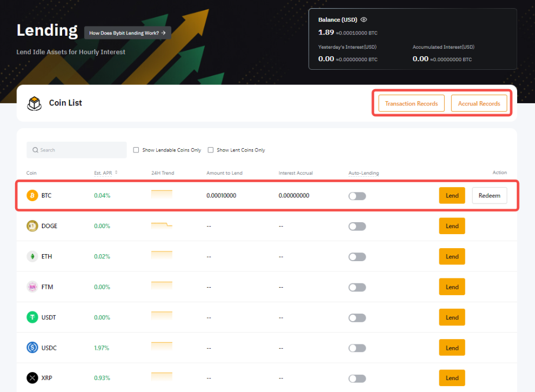Viewport: 535px width, 392px height.
Task: Click the USDT Tether coin icon
Action: click(x=32, y=317)
